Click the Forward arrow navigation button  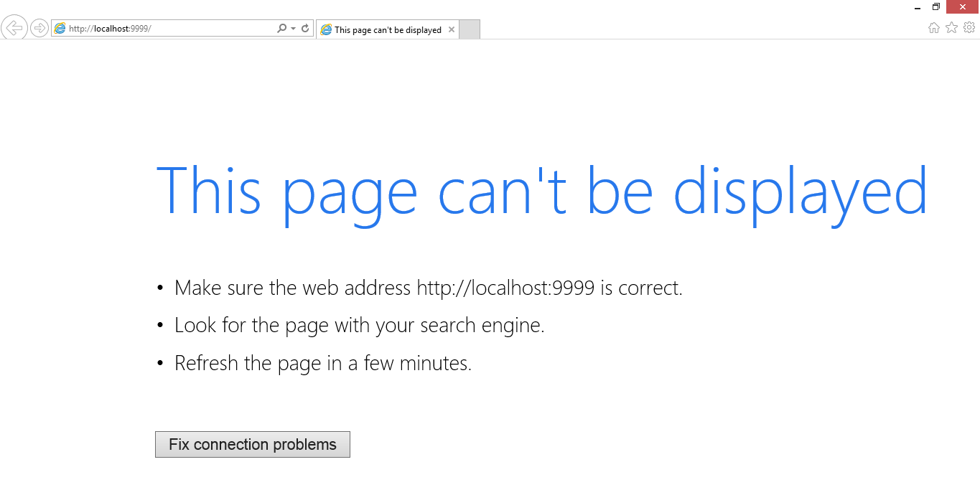click(x=39, y=29)
